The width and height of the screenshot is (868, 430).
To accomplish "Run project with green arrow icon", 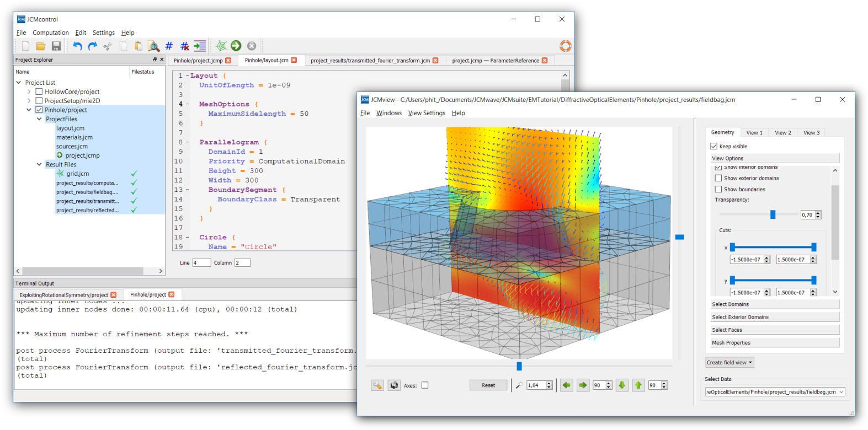I will click(236, 46).
